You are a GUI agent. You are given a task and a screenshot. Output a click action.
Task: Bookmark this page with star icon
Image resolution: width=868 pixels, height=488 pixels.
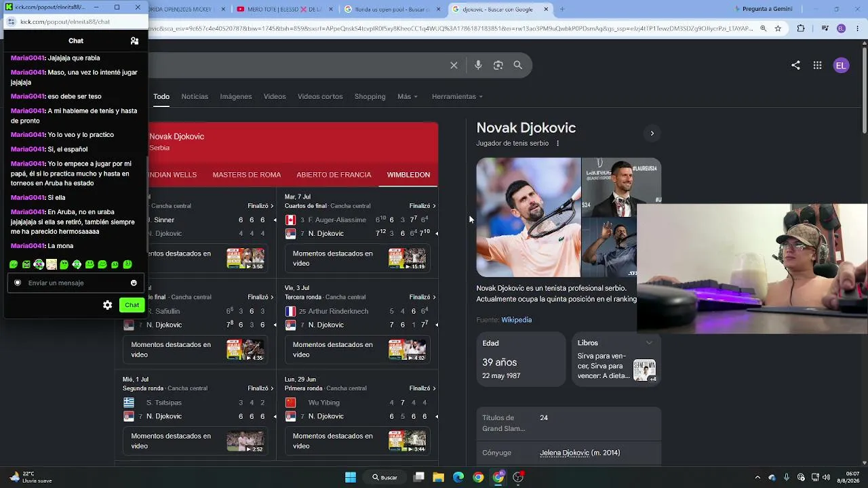[x=778, y=28]
